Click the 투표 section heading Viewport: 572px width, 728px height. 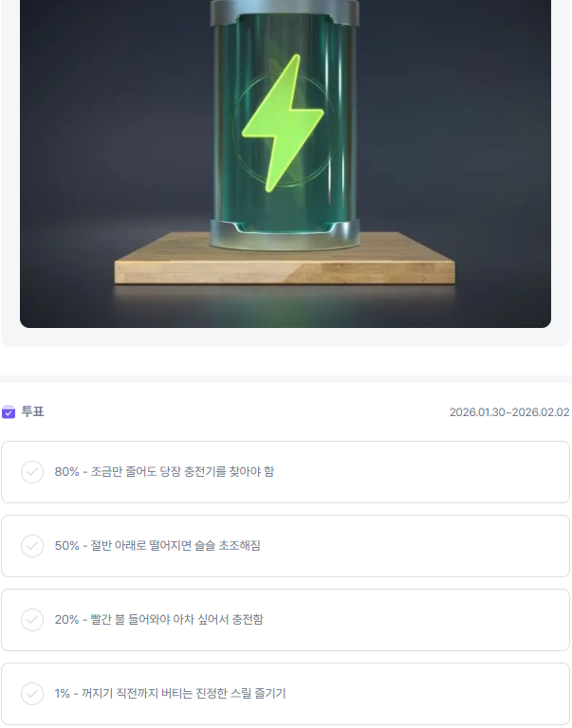pyautogui.click(x=32, y=412)
